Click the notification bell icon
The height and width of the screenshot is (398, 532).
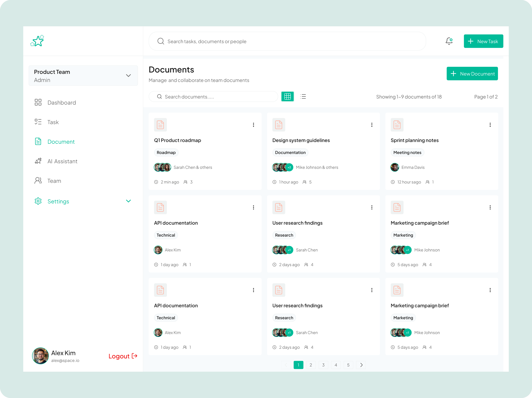pos(449,41)
